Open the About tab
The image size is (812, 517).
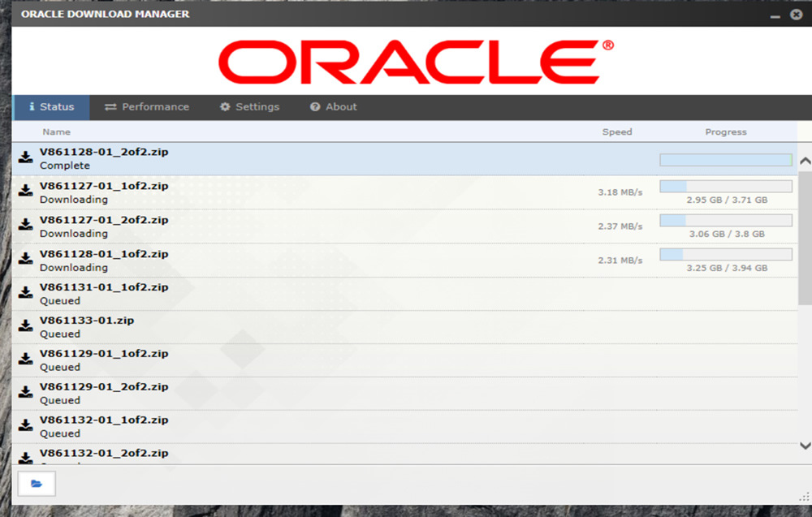click(x=333, y=107)
